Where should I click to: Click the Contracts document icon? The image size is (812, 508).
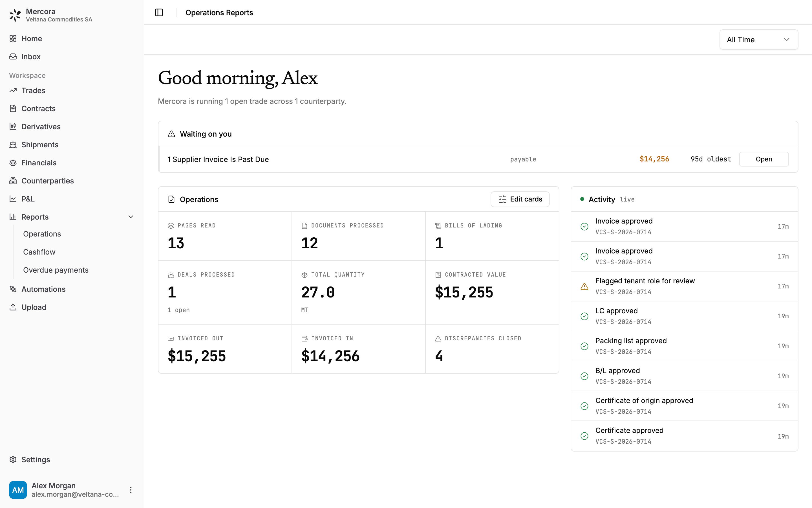click(13, 109)
